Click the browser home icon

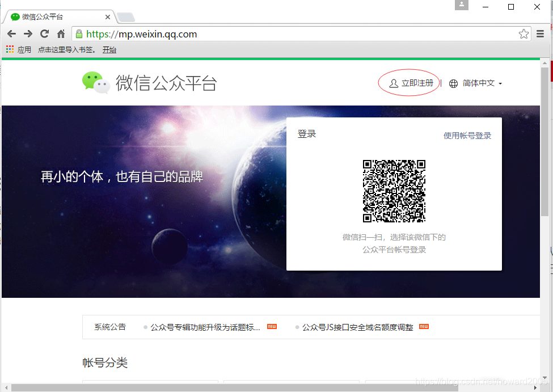61,33
